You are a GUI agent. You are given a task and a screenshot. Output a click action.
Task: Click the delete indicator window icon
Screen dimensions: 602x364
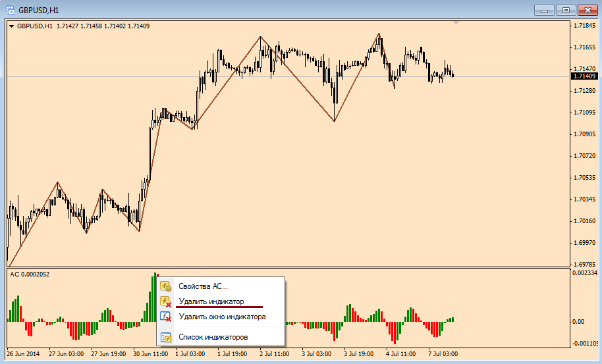(x=165, y=317)
